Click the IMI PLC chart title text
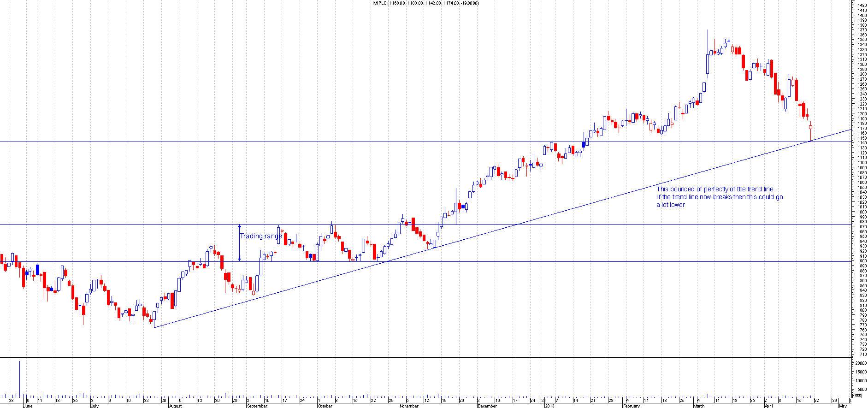Screen dimensions: 868x408 click(x=425, y=3)
